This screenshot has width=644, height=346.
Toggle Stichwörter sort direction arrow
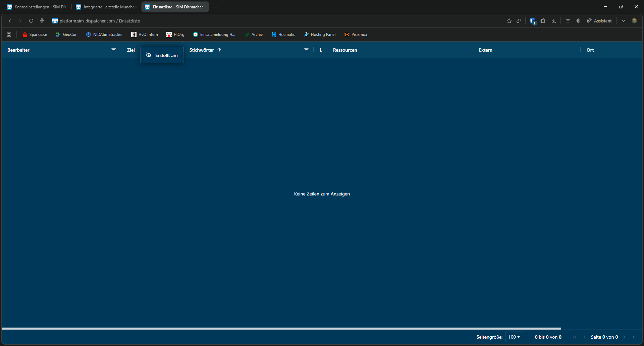[x=219, y=50]
